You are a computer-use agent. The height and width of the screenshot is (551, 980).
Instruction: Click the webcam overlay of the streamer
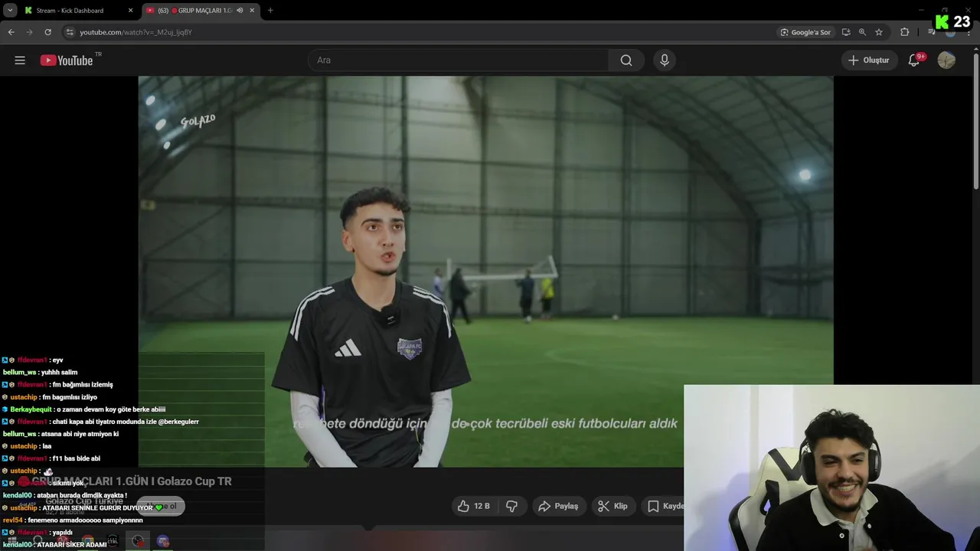click(x=831, y=468)
